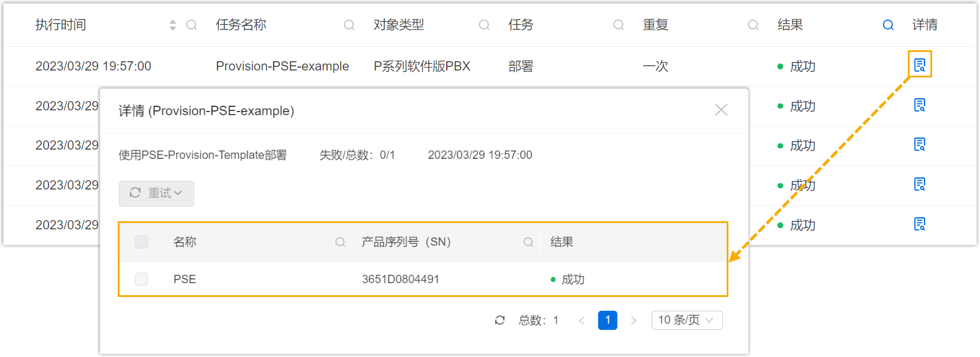This screenshot has height=357, width=980.
Task: Toggle the select-all checkbox in dialog header
Action: coord(141,241)
